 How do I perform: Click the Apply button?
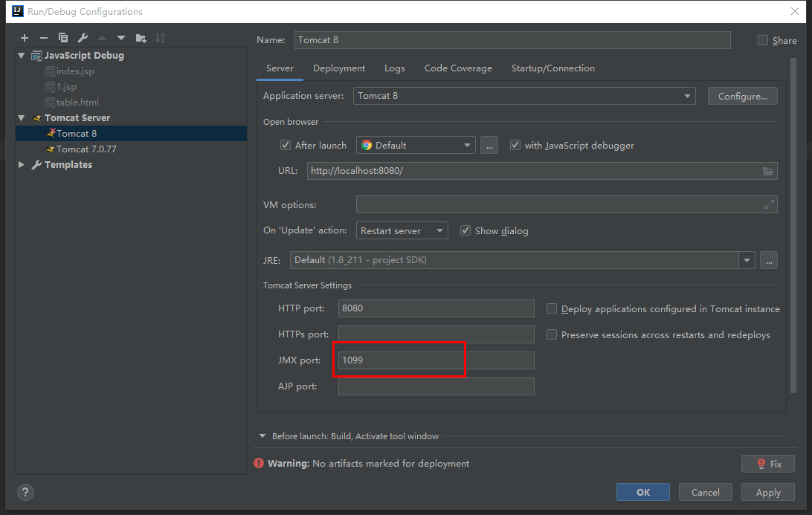tap(768, 492)
